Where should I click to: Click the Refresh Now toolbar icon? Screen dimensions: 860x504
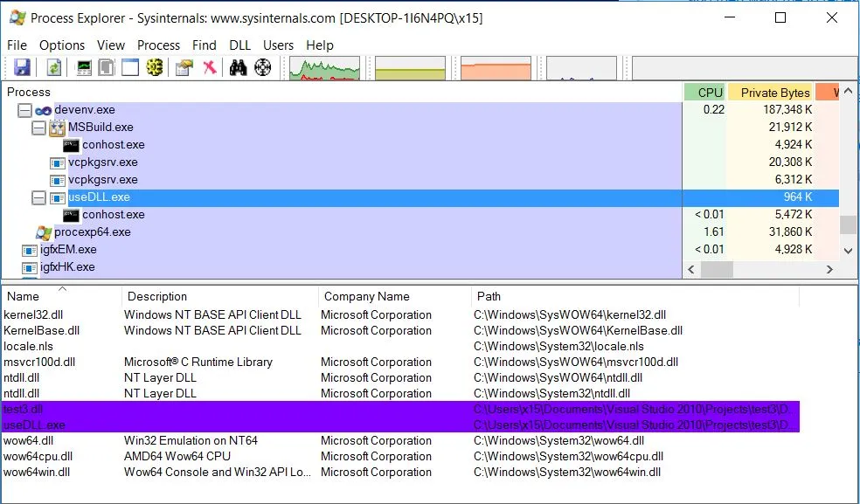pyautogui.click(x=54, y=67)
